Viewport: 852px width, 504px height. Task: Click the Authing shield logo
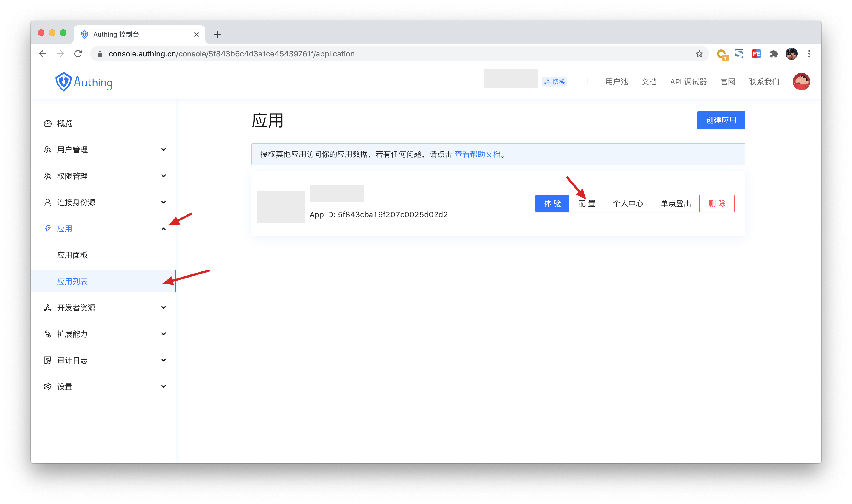pyautogui.click(x=63, y=82)
